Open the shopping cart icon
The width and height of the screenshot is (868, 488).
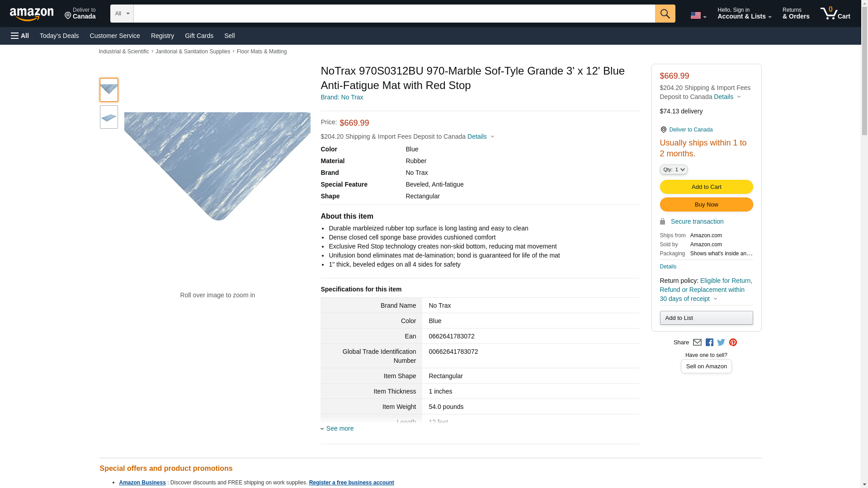coord(835,14)
